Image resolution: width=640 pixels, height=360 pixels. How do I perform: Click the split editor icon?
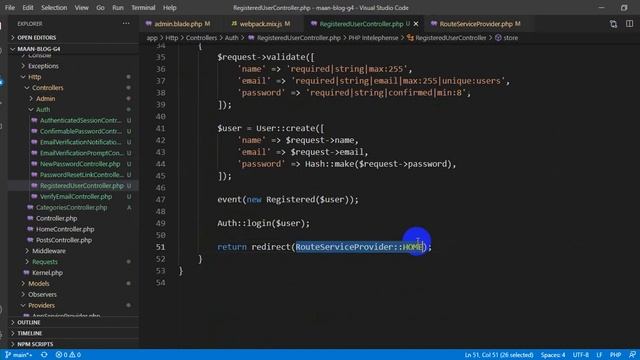tap(629, 24)
